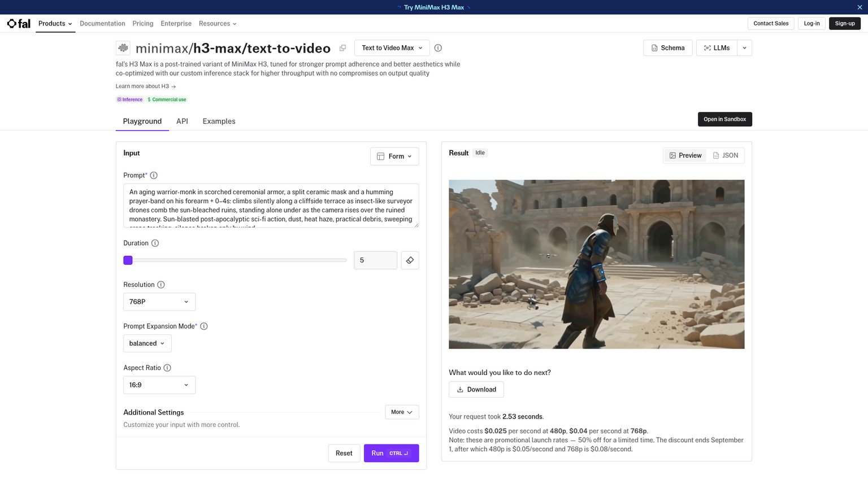Open the Form input mode dropdown
Viewport: 868px width, 488px height.
[x=394, y=156]
